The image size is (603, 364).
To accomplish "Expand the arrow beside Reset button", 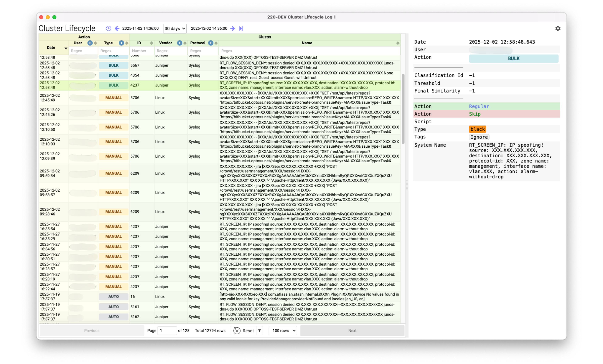I will tap(259, 330).
